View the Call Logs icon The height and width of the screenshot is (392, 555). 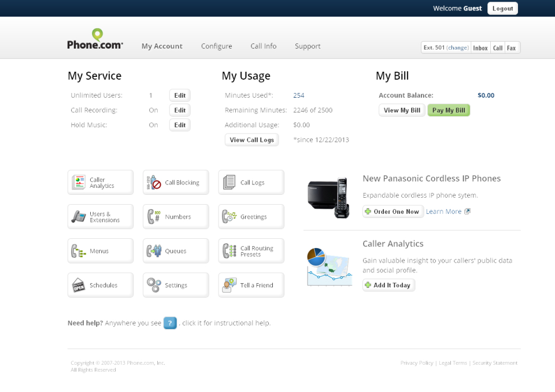click(250, 182)
